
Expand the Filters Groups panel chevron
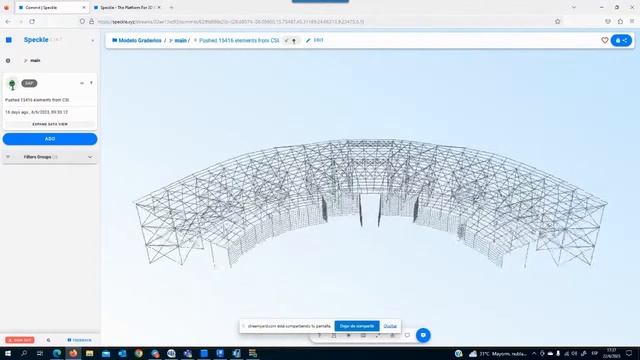[x=90, y=157]
